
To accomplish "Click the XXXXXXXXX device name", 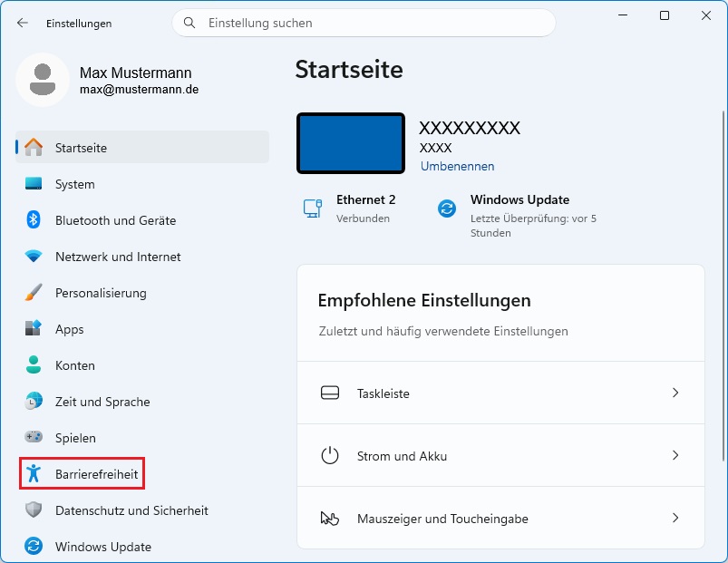I will [x=470, y=128].
